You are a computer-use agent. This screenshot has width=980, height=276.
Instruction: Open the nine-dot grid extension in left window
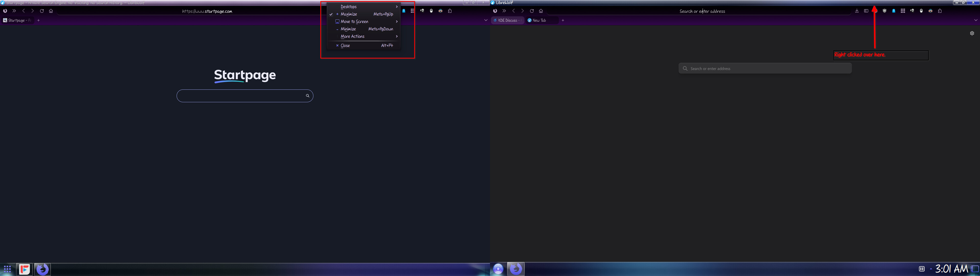coord(412,11)
